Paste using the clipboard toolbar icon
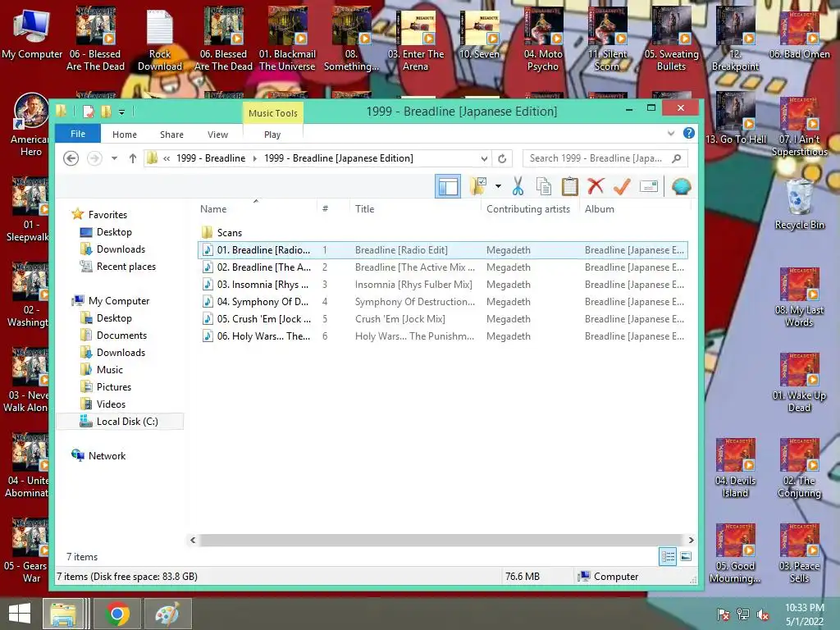 pos(569,186)
